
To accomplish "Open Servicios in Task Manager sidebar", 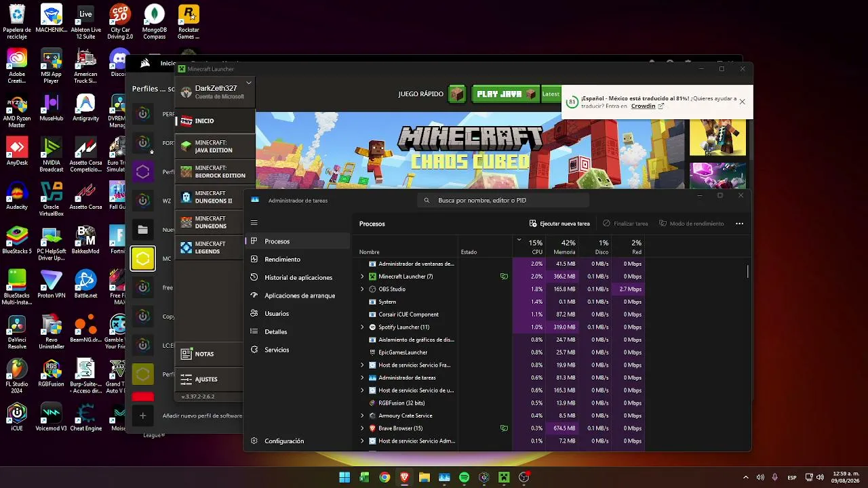I will 277,350.
